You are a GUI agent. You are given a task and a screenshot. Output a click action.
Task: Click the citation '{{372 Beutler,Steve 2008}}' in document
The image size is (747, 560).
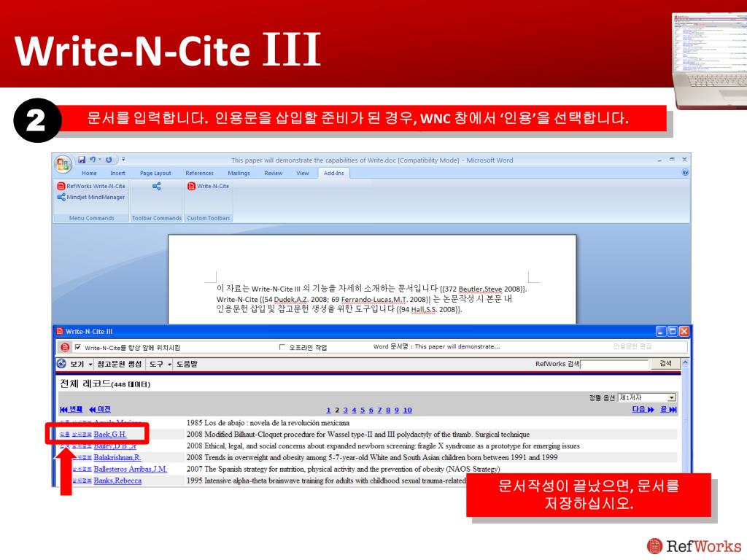pos(483,289)
